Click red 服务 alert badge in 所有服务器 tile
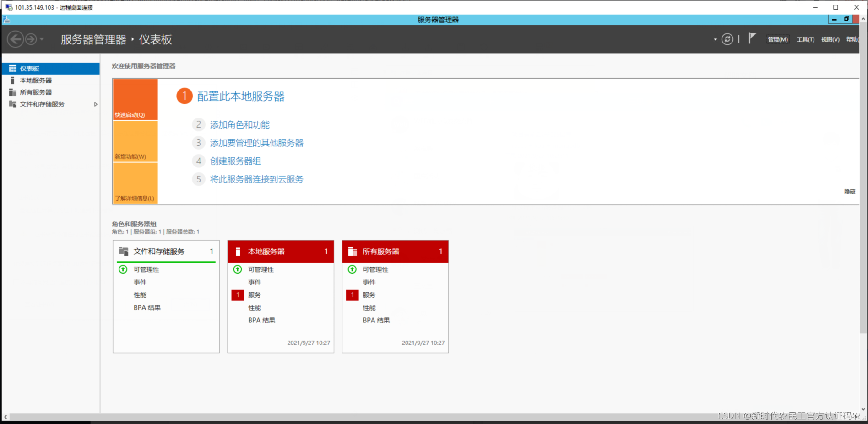 [352, 295]
